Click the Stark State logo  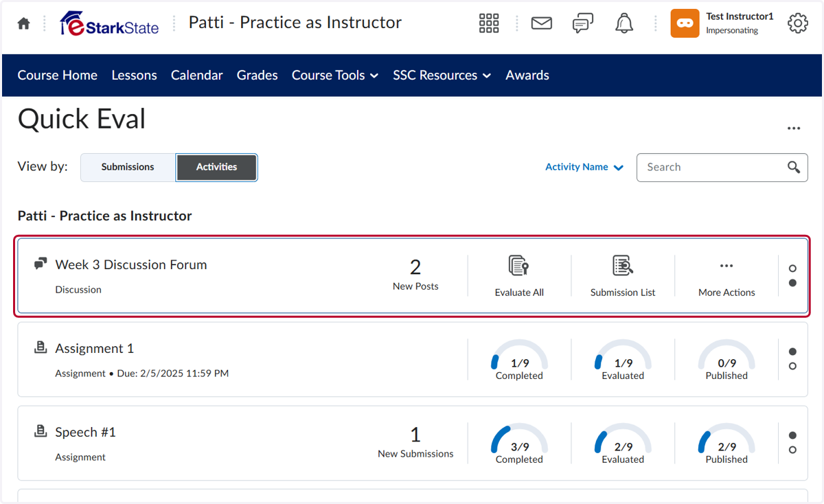click(x=109, y=23)
